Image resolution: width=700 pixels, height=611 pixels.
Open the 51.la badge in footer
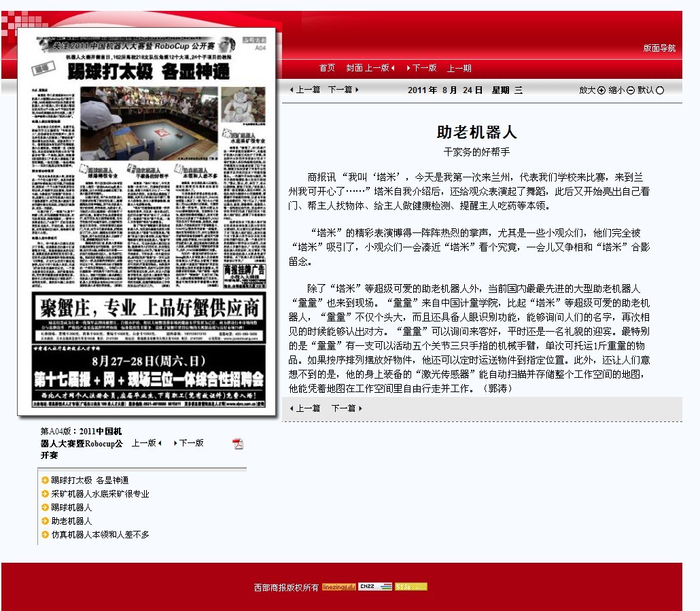pos(411,587)
